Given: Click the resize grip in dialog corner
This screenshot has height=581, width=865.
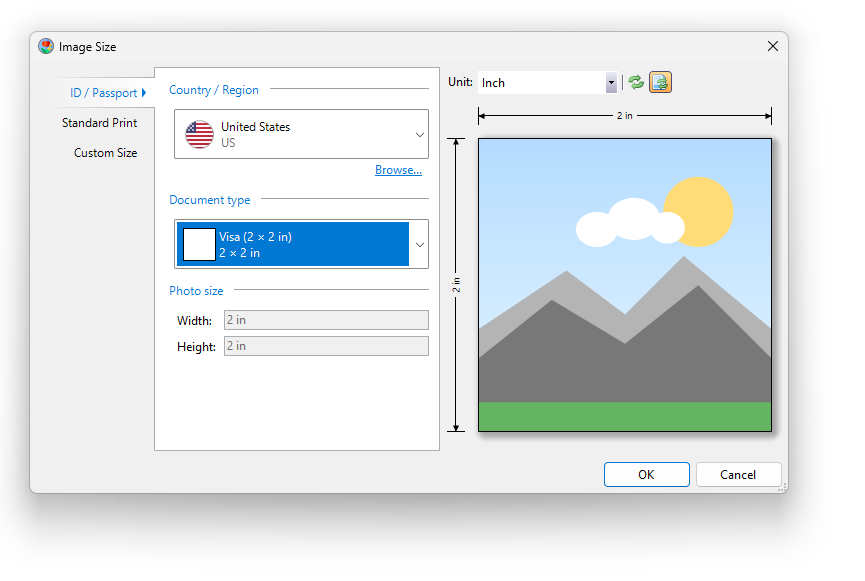Looking at the screenshot, I should click(782, 487).
